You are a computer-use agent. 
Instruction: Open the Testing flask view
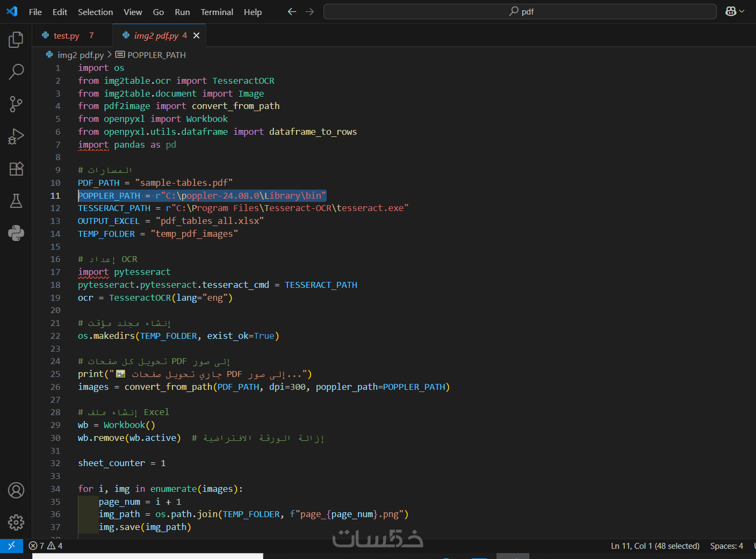click(16, 201)
